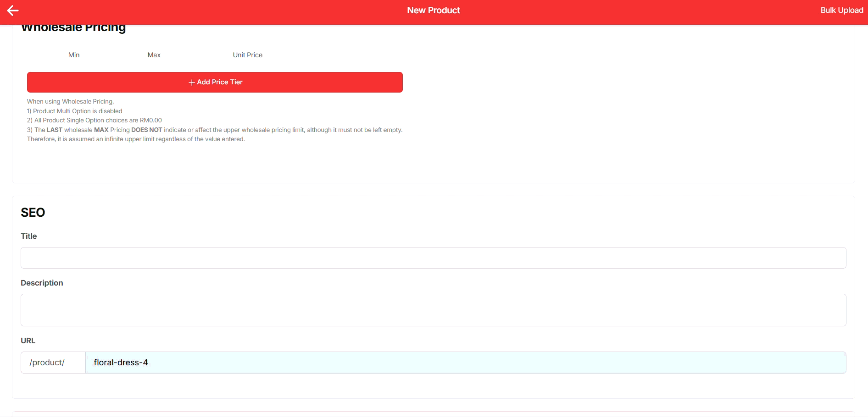The image size is (868, 418).
Task: Click the URL field label
Action: tap(28, 341)
